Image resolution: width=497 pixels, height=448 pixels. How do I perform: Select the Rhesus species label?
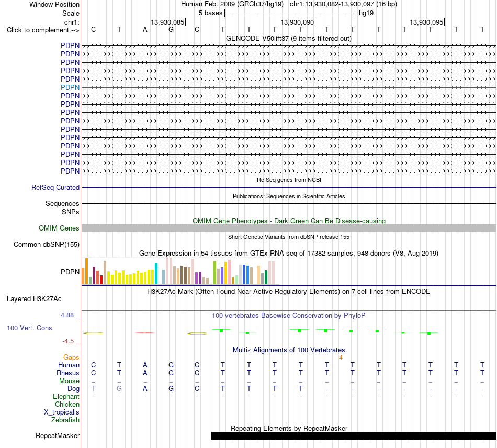coord(68,373)
